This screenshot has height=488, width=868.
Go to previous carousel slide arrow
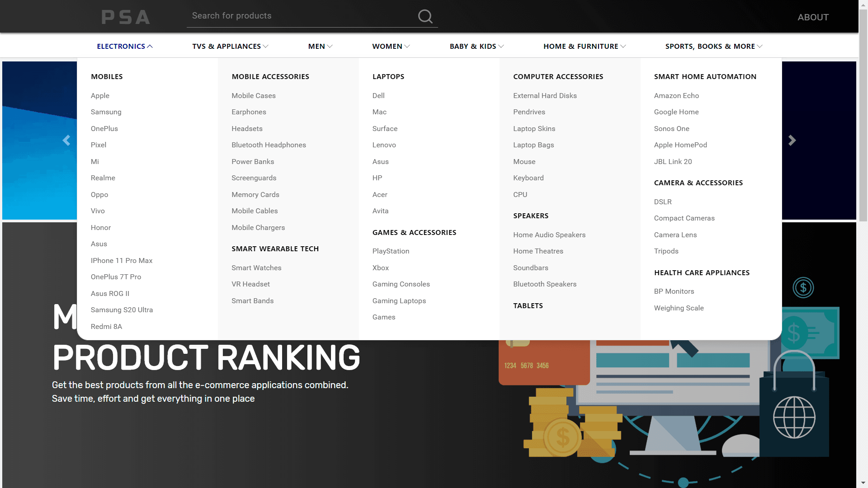coord(66,141)
